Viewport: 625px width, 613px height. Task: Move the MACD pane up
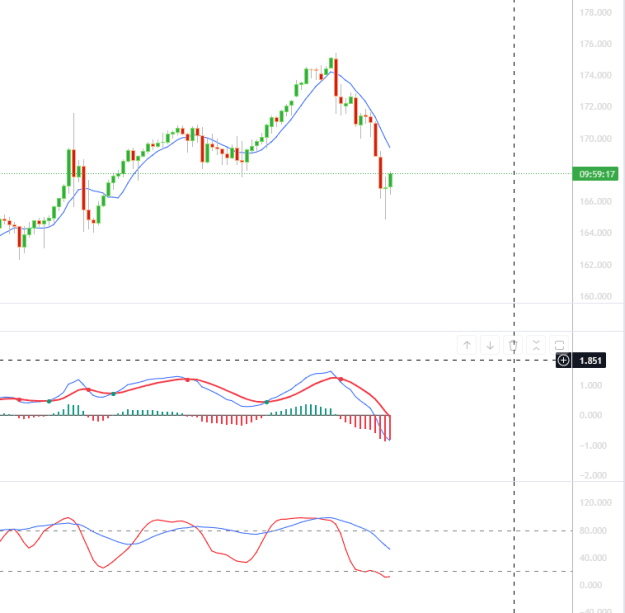467,345
